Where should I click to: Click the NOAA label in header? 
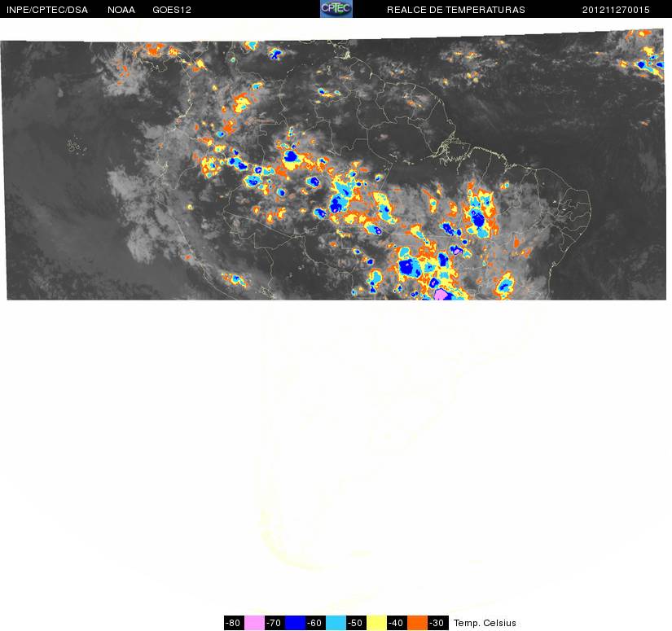click(121, 10)
